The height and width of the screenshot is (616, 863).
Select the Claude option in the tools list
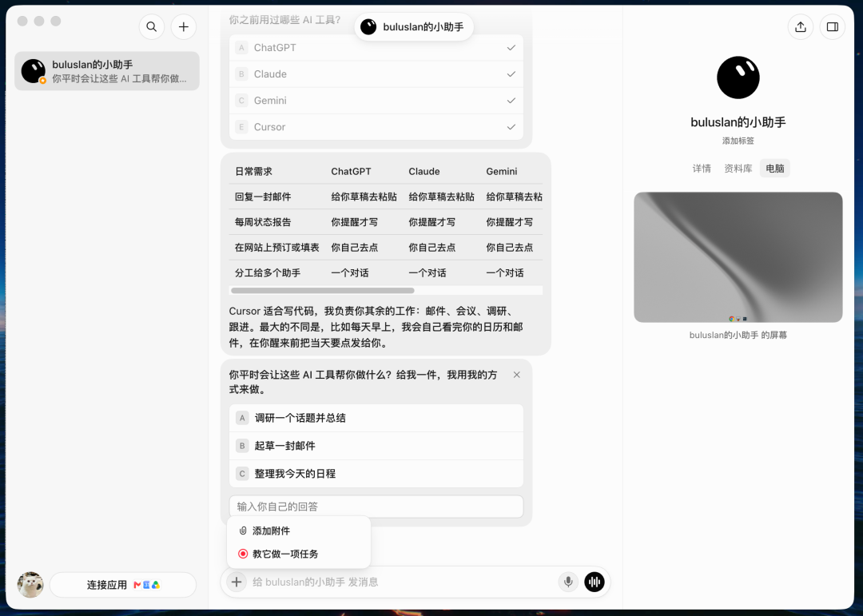(x=376, y=74)
